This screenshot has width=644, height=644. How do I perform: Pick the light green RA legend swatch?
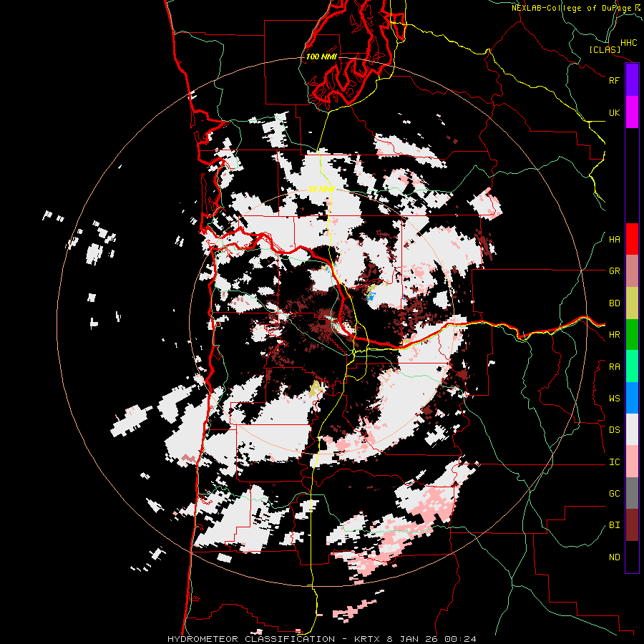pos(632,366)
